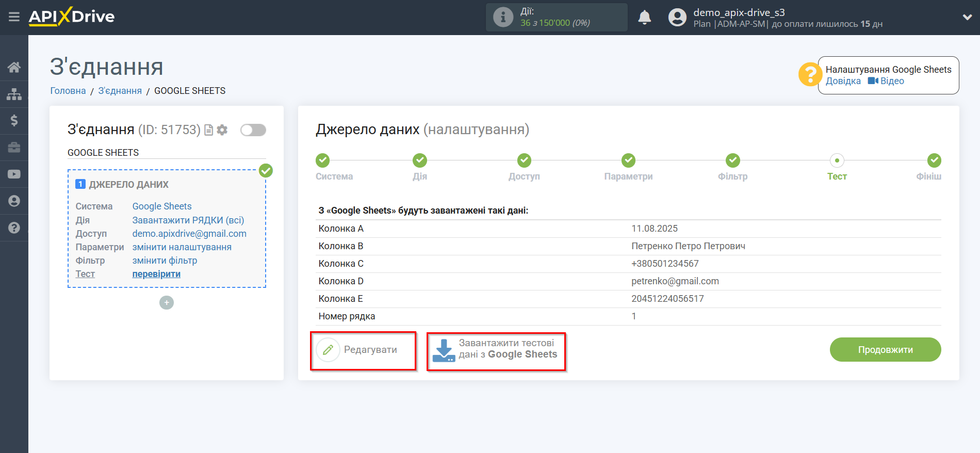Click Завантажити тестові дані з Google Sheets
The height and width of the screenshot is (453, 980).
tap(496, 351)
